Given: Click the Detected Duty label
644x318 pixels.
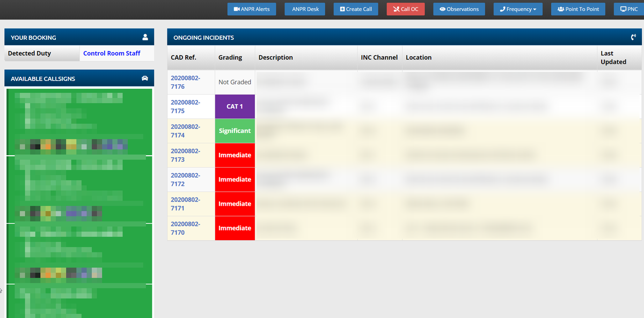Looking at the screenshot, I should (x=30, y=53).
